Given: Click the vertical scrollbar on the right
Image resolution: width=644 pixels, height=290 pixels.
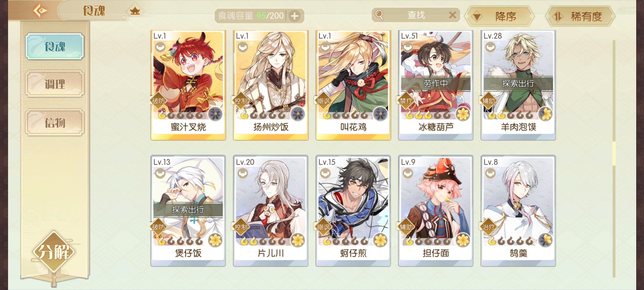Looking at the screenshot, I should (614, 158).
